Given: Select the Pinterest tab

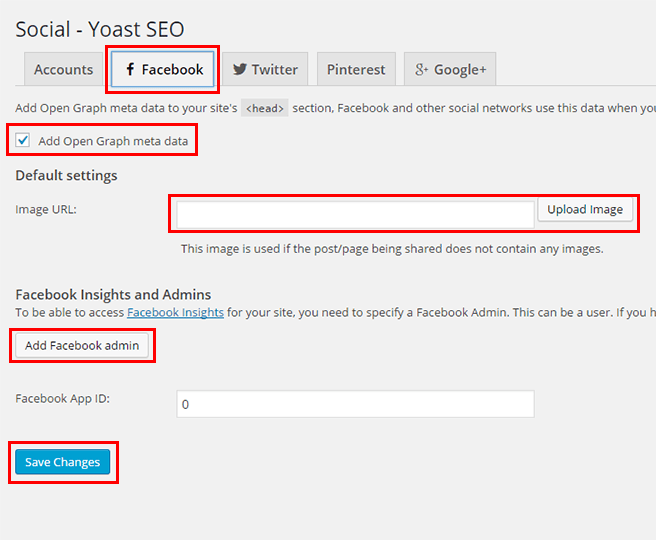Looking at the screenshot, I should click(356, 69).
